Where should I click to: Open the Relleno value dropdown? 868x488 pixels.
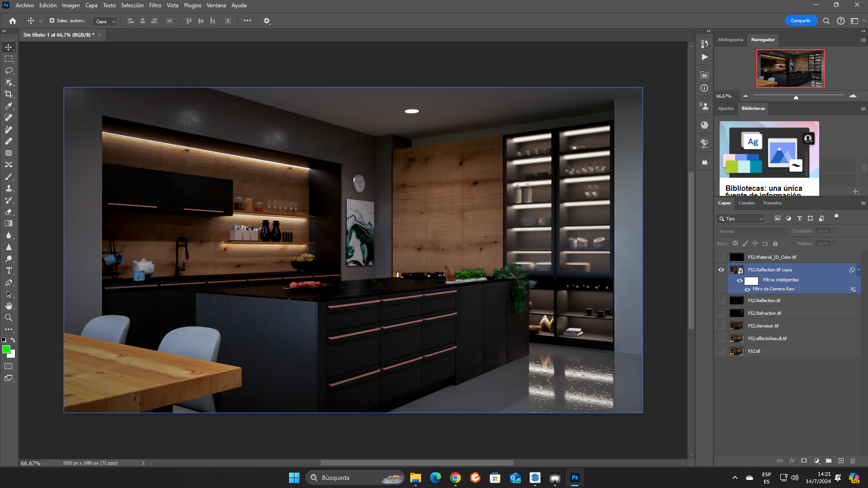point(835,244)
